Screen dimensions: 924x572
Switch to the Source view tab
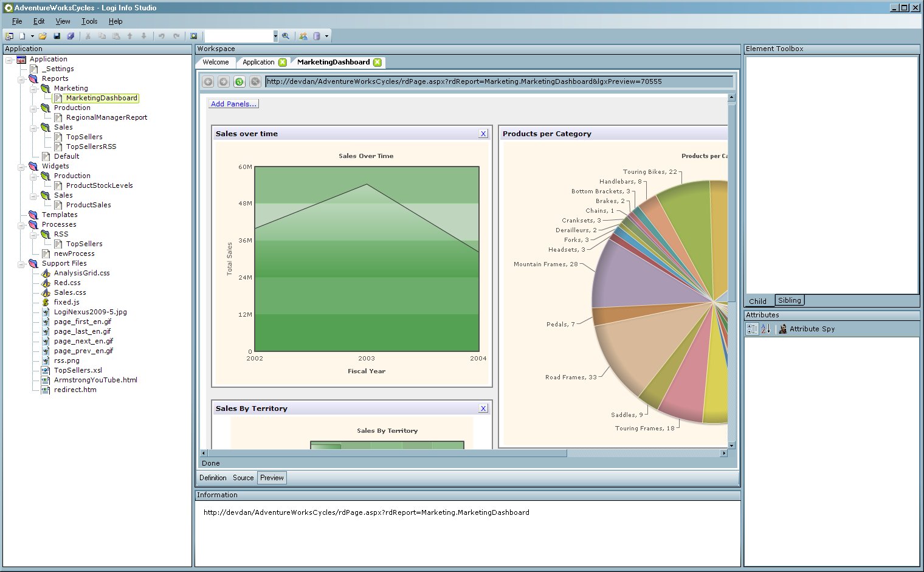(x=243, y=478)
